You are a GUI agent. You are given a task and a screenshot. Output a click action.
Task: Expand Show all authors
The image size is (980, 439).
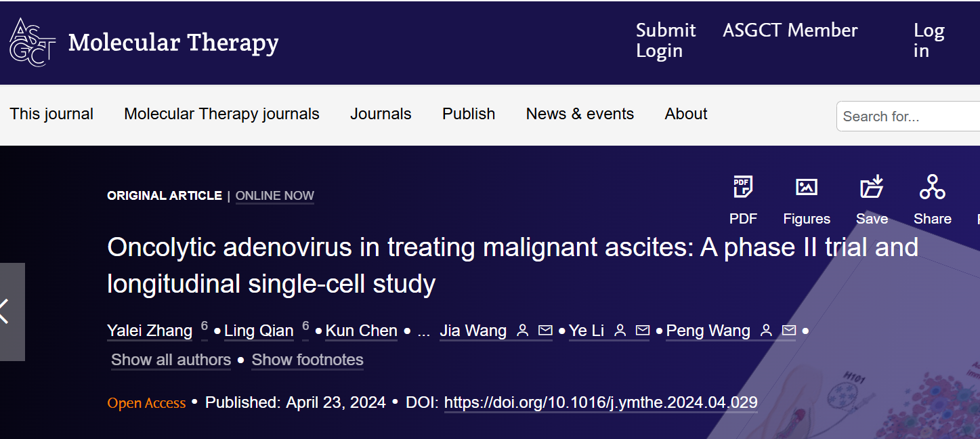click(171, 360)
